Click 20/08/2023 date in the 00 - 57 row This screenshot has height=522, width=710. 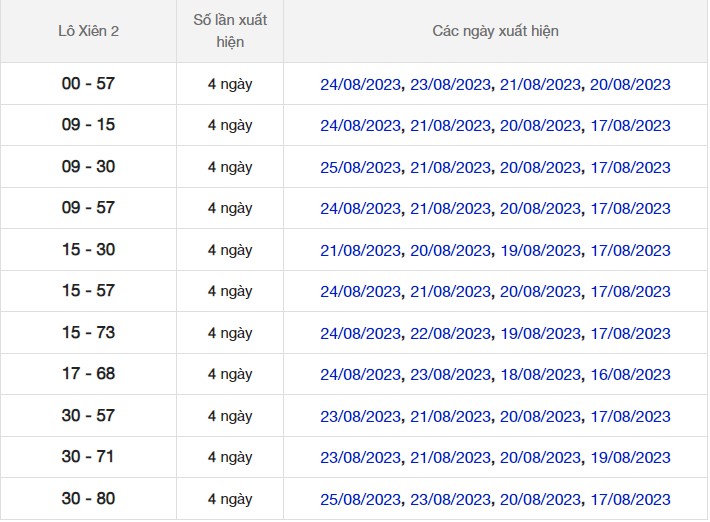(630, 85)
